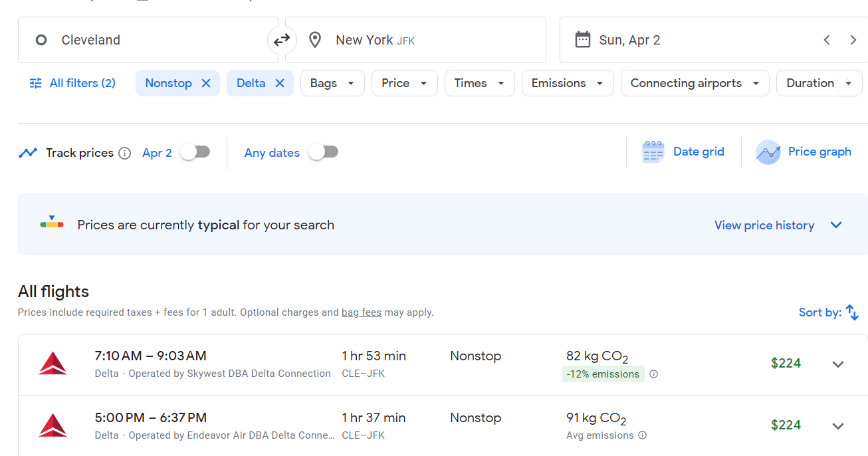The height and width of the screenshot is (456, 868).
Task: Enable Any dates price tracking toggle
Action: point(324,152)
